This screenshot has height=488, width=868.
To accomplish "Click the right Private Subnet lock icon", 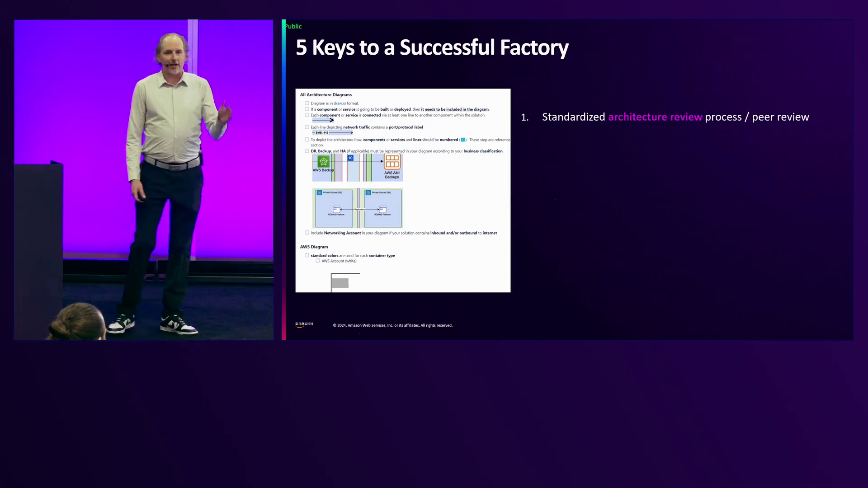I will [x=368, y=192].
